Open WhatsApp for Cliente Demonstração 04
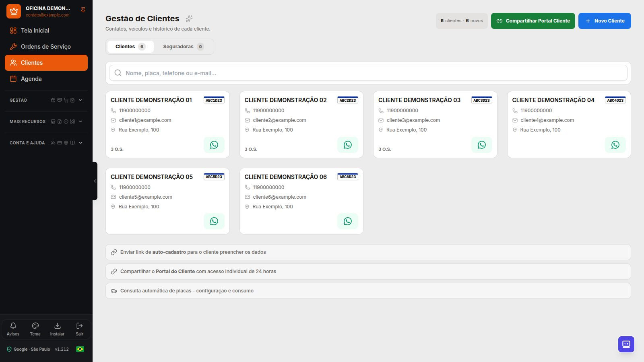This screenshot has height=362, width=644. pyautogui.click(x=615, y=145)
